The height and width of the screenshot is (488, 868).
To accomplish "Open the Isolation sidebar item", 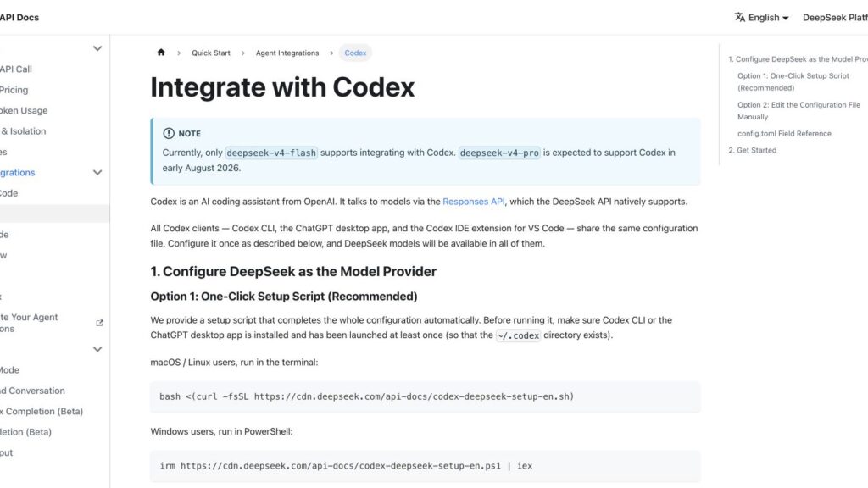I will pyautogui.click(x=23, y=131).
